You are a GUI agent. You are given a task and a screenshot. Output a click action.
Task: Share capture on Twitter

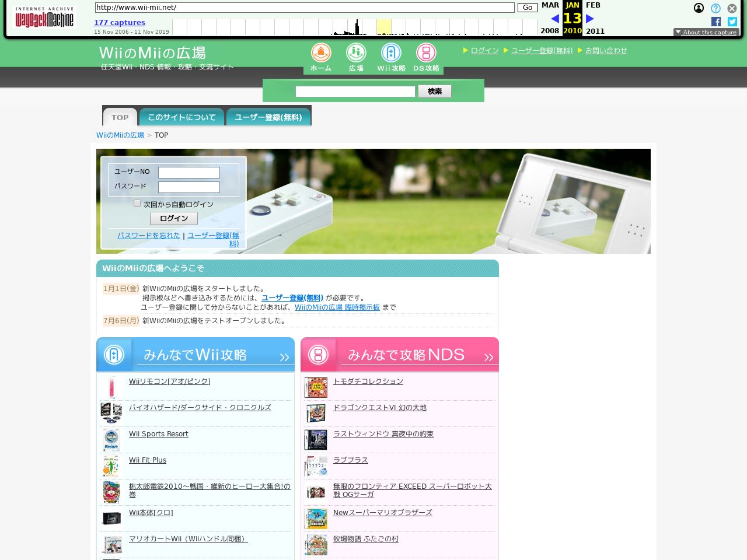click(732, 22)
